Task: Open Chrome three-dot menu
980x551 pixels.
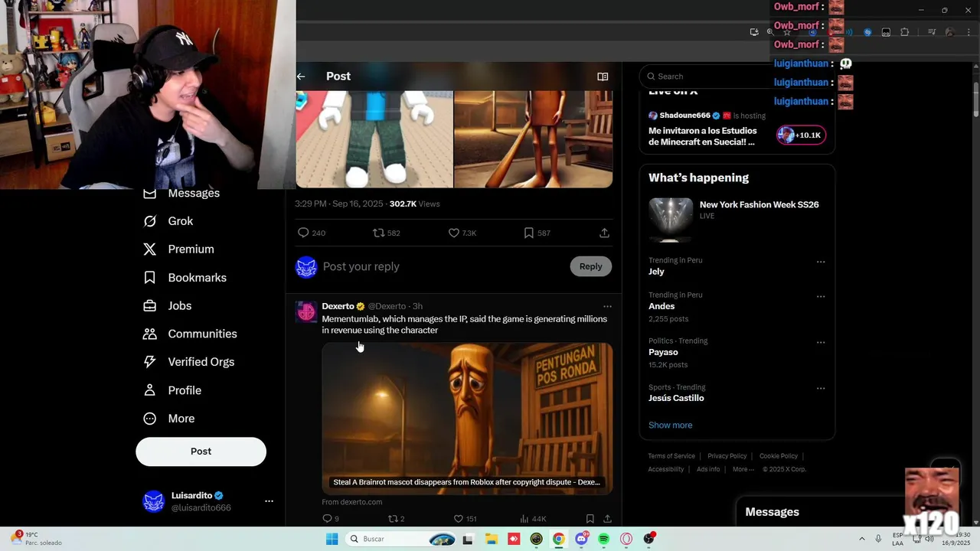Action: pyautogui.click(x=969, y=32)
